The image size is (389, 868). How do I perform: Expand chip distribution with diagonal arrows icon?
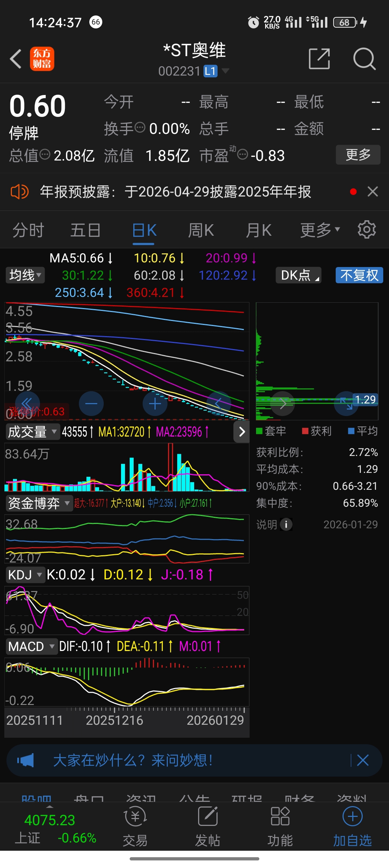coord(346,404)
